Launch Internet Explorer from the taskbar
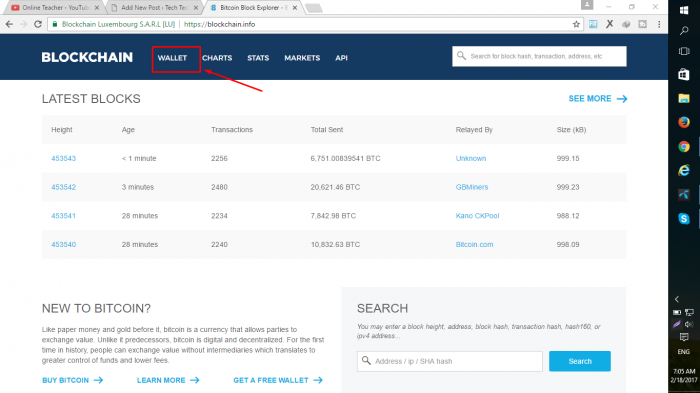The width and height of the screenshot is (700, 393). [x=683, y=170]
